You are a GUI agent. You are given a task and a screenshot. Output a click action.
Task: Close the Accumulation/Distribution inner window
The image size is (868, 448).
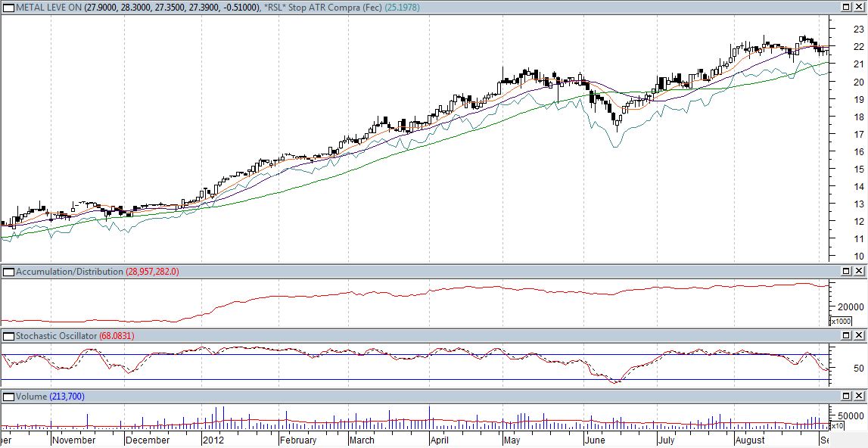tap(860, 271)
